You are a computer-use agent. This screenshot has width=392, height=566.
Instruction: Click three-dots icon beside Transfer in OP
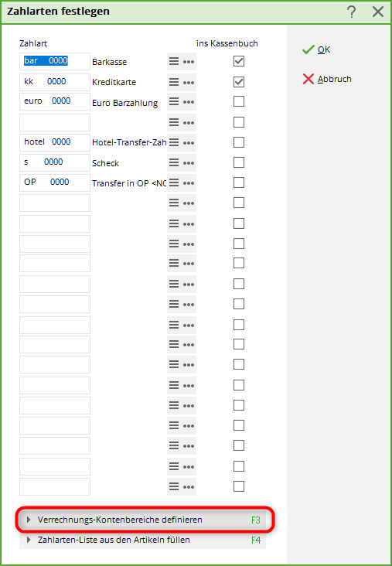189,183
